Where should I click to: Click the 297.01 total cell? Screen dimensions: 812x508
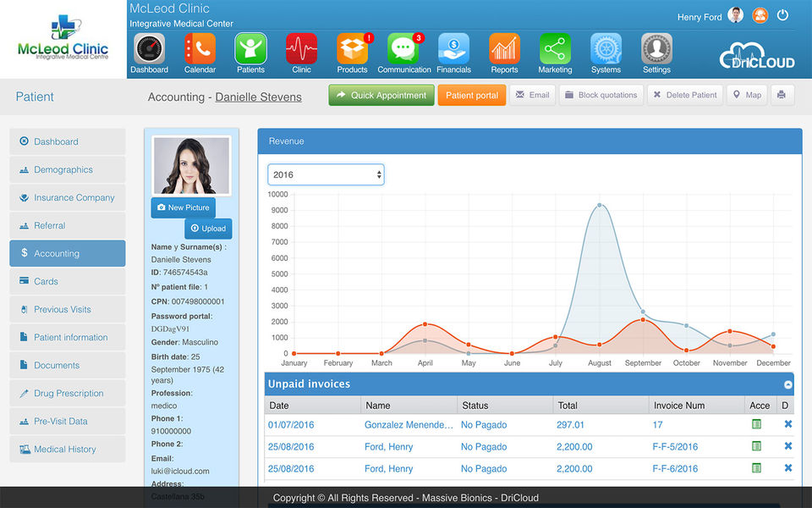pos(570,425)
